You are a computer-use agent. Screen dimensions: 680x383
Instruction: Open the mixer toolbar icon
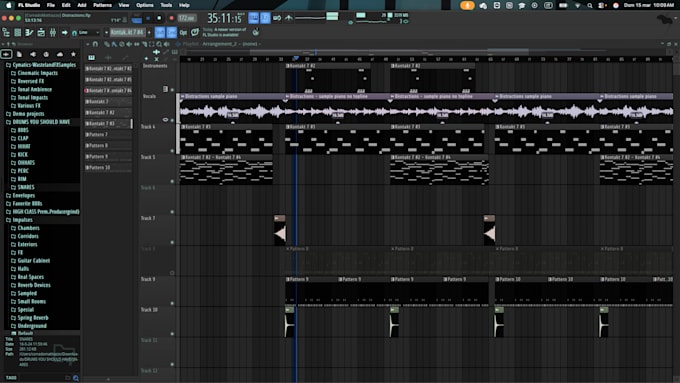pyautogui.click(x=52, y=33)
